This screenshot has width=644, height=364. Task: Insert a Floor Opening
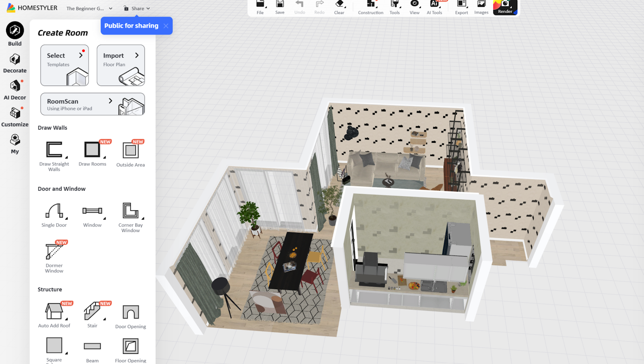point(130,351)
